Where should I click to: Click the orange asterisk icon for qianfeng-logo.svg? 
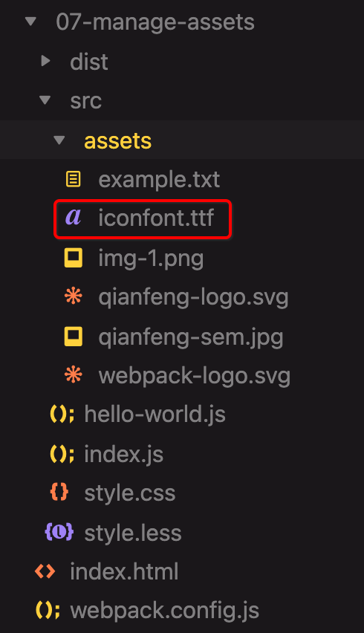pyautogui.click(x=74, y=296)
